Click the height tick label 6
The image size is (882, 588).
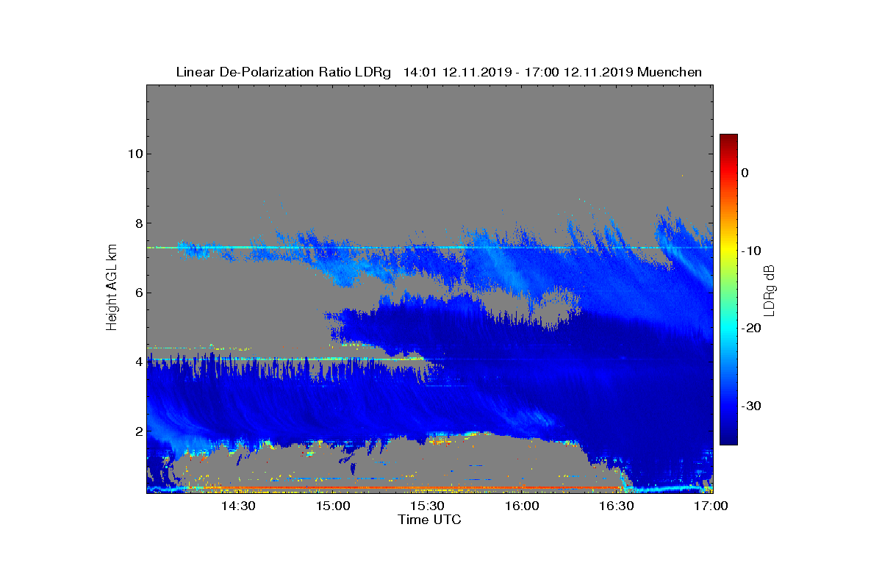138,293
